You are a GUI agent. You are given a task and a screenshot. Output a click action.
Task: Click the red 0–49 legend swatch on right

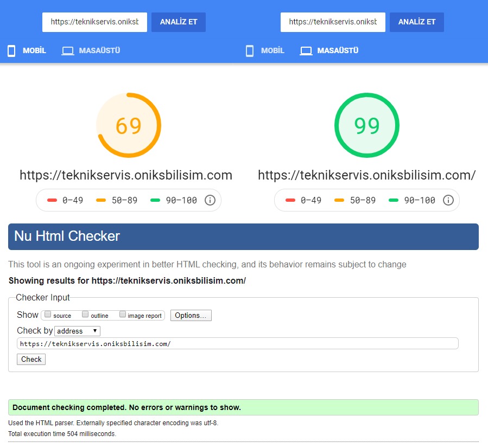[x=290, y=200]
